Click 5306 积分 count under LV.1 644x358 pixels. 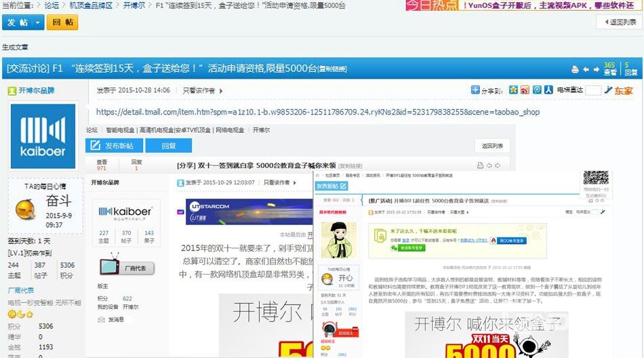[67, 266]
